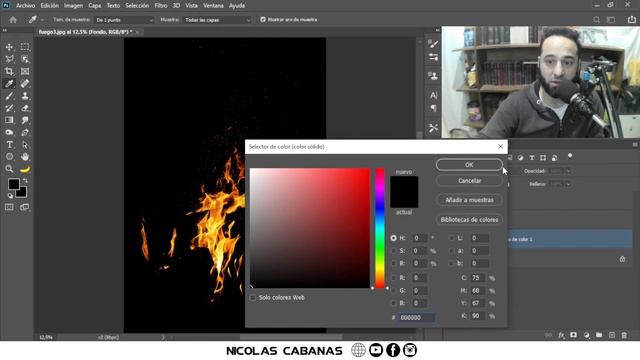Select the Frame tool
The width and height of the screenshot is (640, 360).
click(25, 71)
